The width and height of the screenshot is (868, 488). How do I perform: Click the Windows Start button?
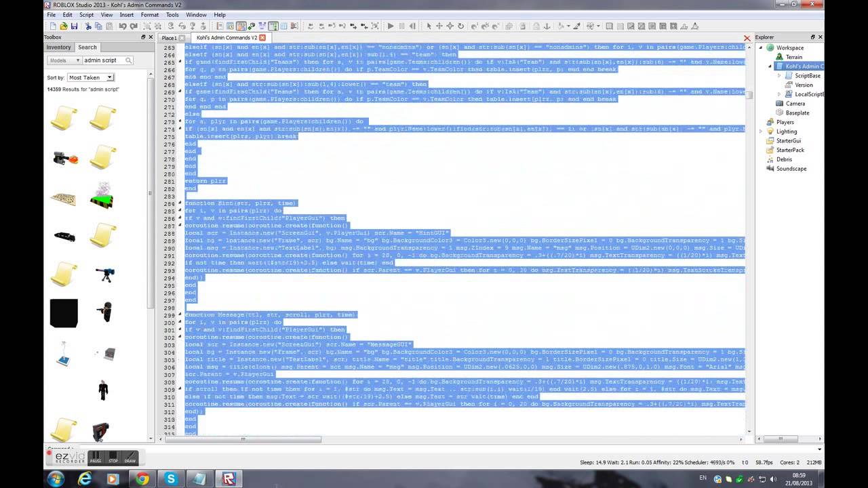point(56,479)
